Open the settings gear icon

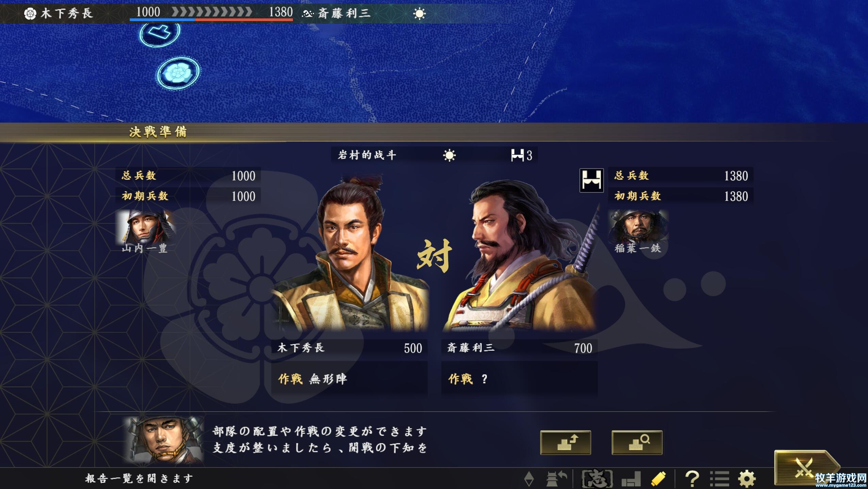[x=747, y=479]
